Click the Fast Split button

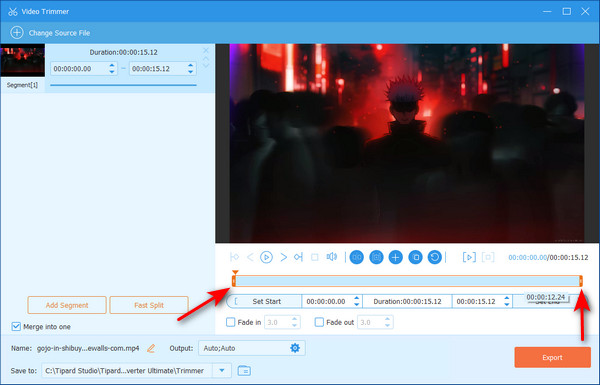coord(149,305)
